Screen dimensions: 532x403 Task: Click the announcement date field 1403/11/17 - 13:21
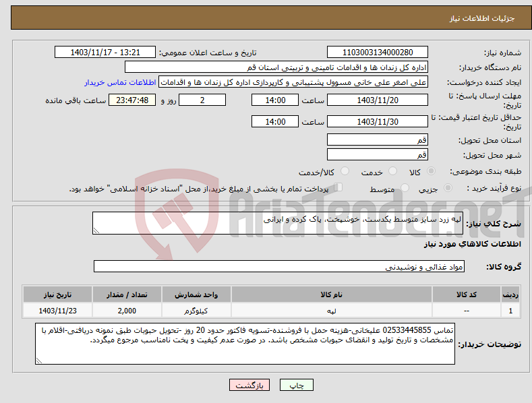(x=105, y=53)
